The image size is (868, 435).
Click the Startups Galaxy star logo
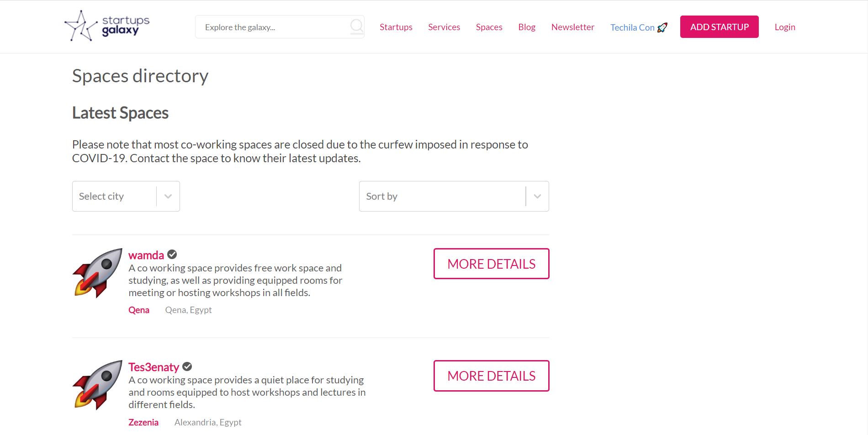tap(80, 26)
